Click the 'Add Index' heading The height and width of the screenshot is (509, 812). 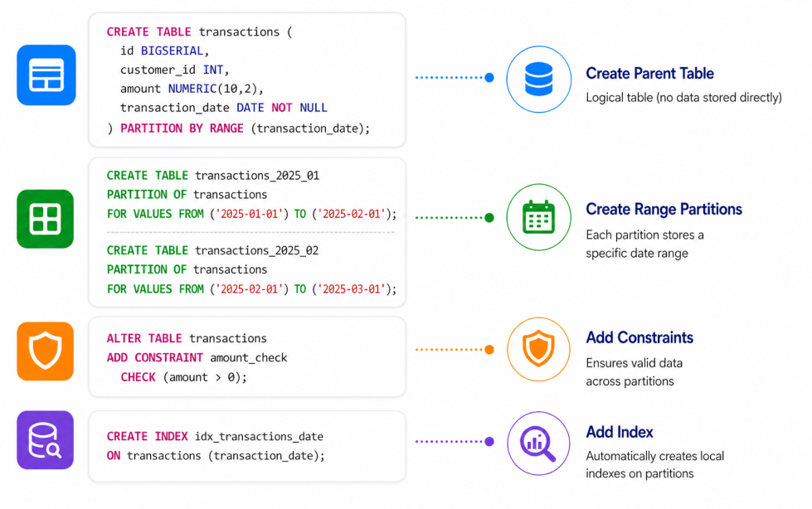tap(620, 432)
